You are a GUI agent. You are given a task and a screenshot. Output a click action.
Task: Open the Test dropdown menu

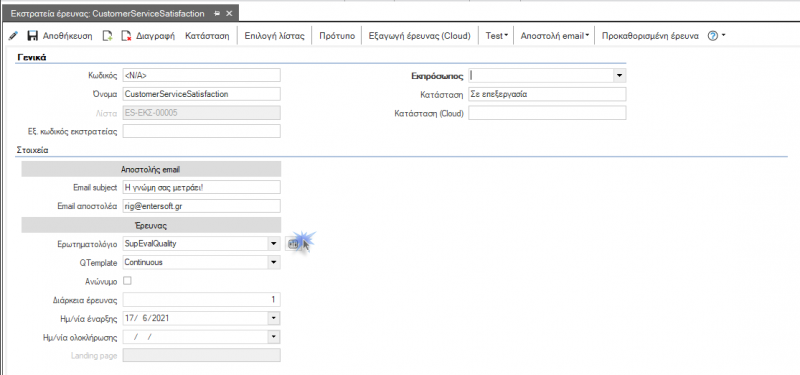497,36
